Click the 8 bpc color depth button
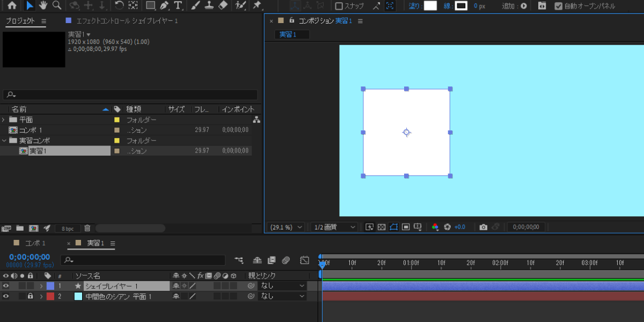644x322 pixels. click(x=68, y=228)
